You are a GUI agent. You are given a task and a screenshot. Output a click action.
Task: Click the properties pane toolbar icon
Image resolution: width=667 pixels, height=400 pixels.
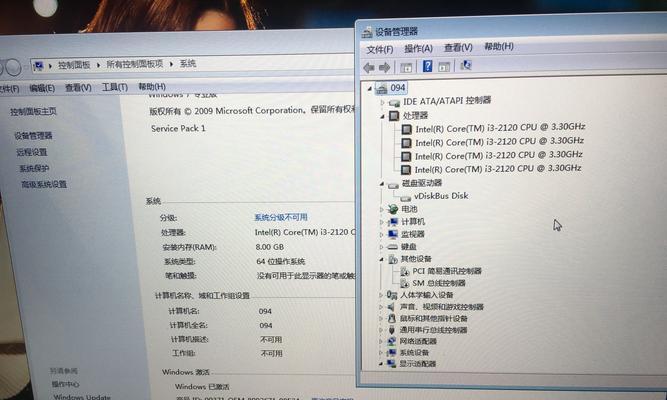pos(444,66)
